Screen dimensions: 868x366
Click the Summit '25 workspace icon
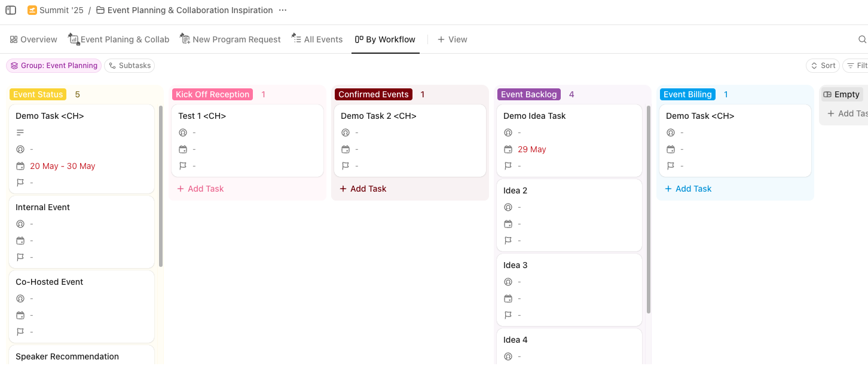click(x=32, y=10)
